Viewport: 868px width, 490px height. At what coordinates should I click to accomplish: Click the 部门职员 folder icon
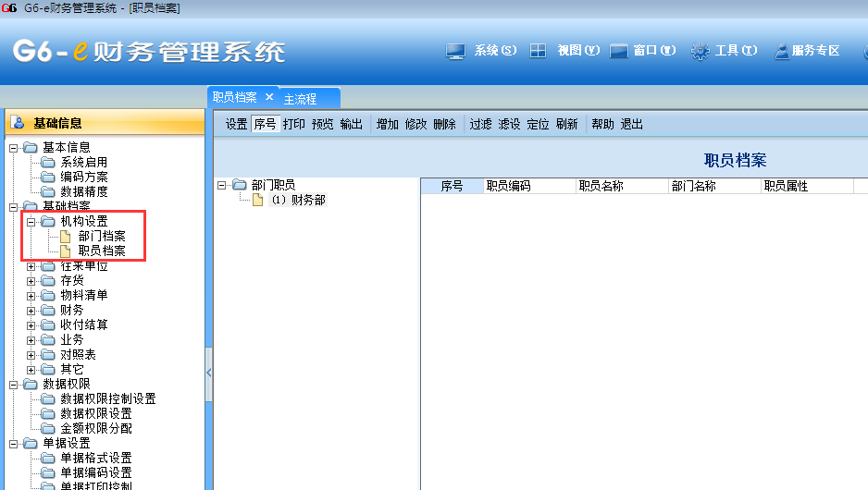239,185
